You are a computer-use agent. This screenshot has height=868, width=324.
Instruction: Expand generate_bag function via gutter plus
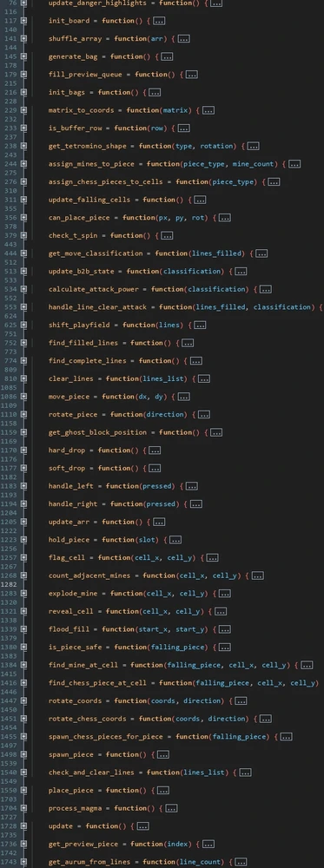(x=23, y=56)
